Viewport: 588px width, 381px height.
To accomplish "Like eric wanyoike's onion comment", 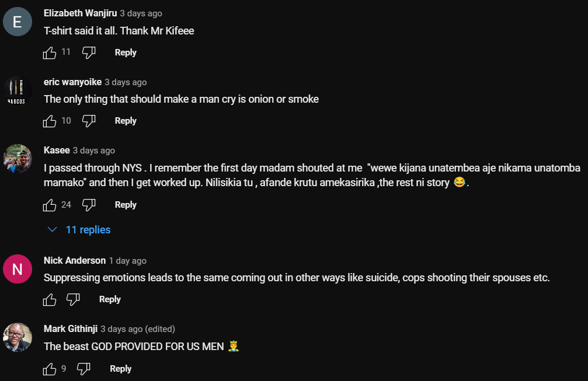I will point(50,121).
